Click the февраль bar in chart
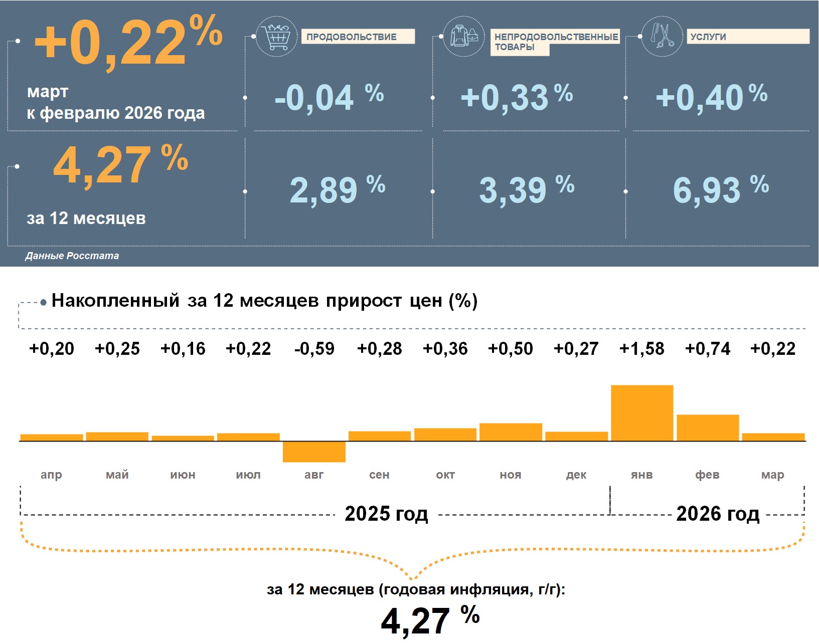The image size is (819, 644). 708,427
